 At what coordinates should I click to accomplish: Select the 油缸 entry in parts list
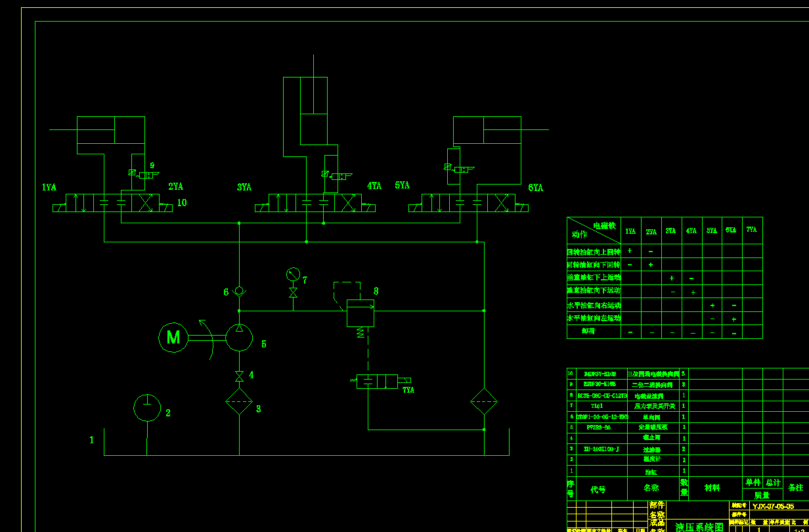[x=651, y=472]
